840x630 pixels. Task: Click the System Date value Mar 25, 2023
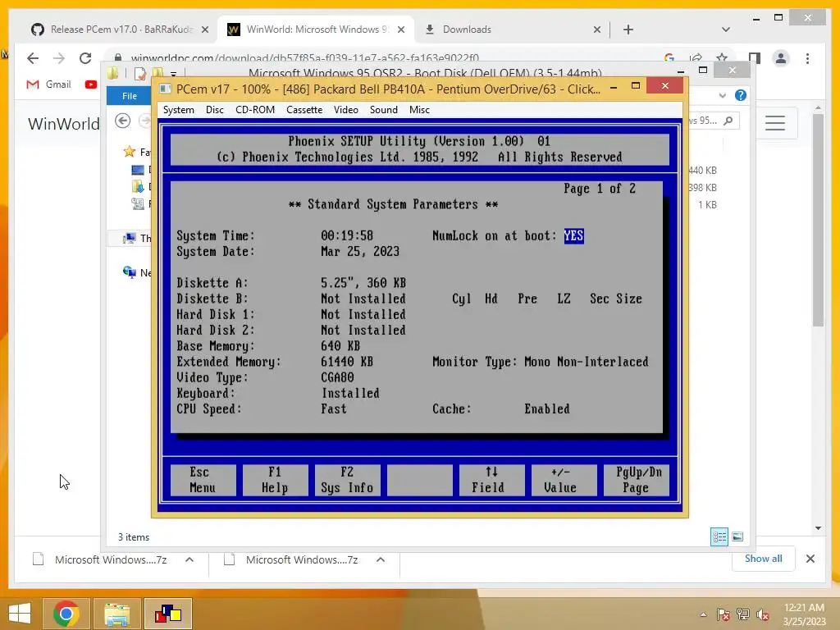point(360,252)
